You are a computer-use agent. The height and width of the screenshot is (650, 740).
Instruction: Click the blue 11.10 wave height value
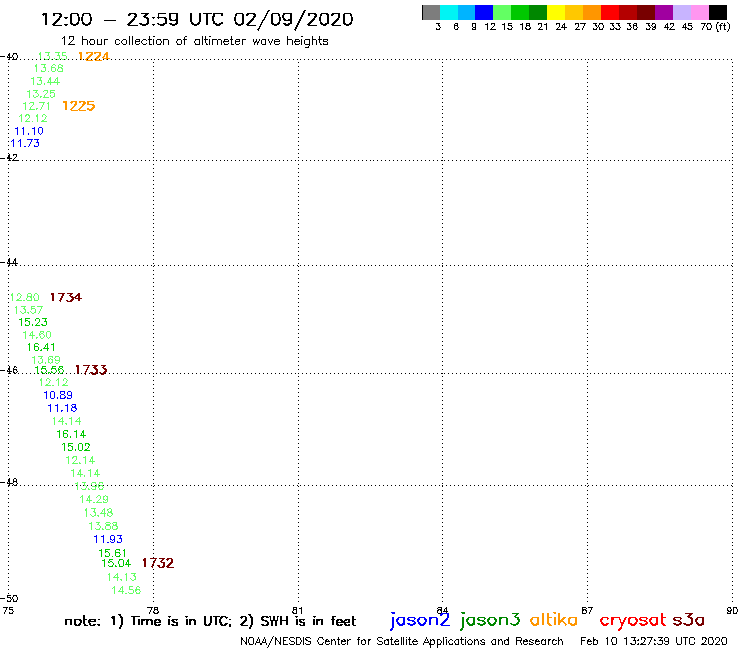[29, 131]
